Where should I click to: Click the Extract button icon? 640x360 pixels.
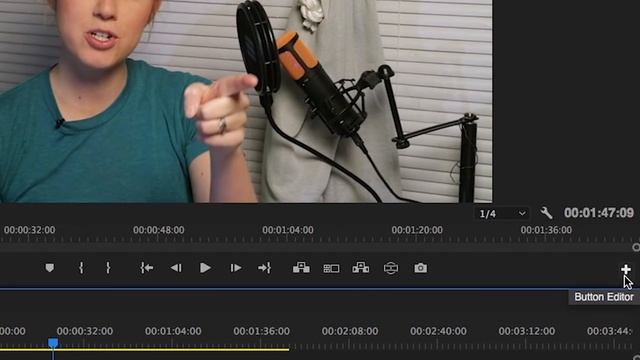(x=361, y=268)
